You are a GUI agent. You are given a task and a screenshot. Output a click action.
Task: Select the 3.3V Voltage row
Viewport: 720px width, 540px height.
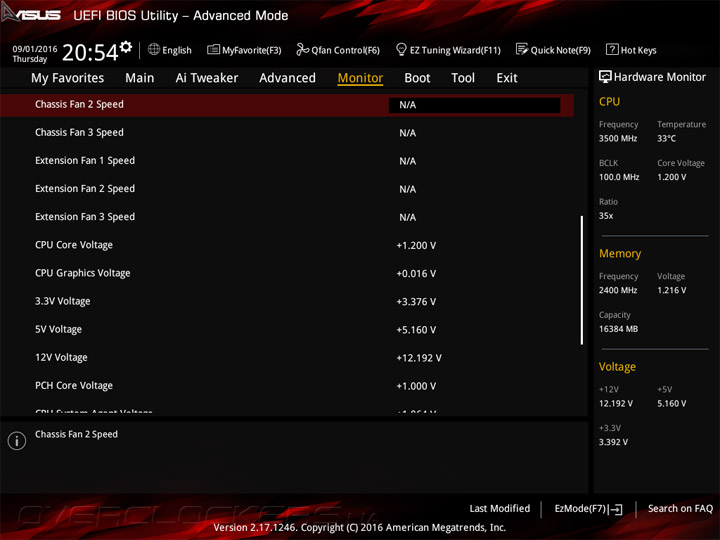(287, 301)
